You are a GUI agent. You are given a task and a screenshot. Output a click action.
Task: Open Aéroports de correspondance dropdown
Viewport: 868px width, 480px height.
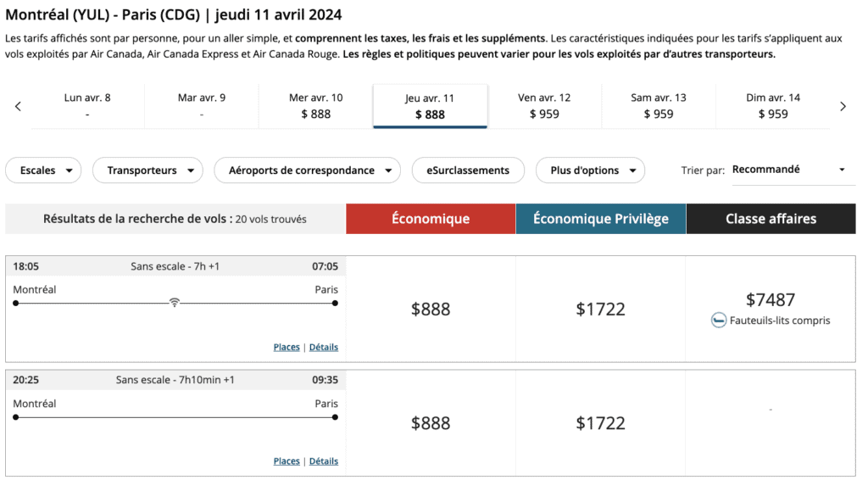tap(307, 170)
